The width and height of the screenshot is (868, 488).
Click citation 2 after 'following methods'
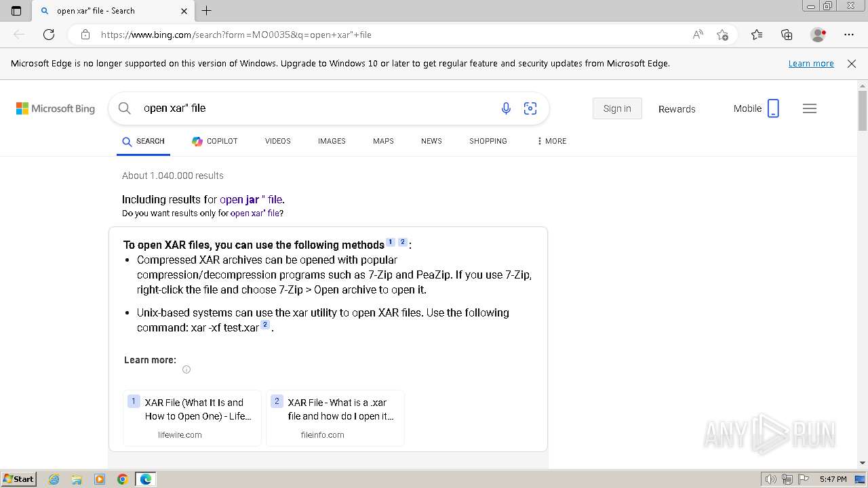point(402,242)
